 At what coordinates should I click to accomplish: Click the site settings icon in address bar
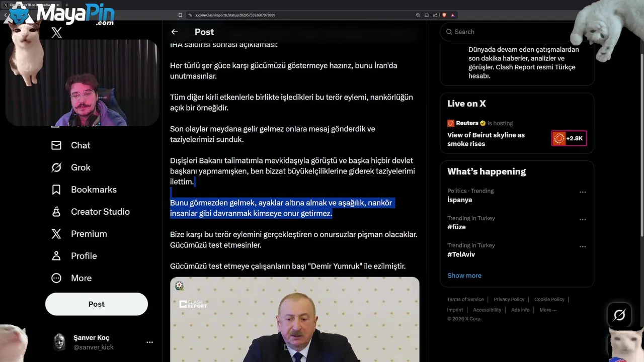click(190, 15)
